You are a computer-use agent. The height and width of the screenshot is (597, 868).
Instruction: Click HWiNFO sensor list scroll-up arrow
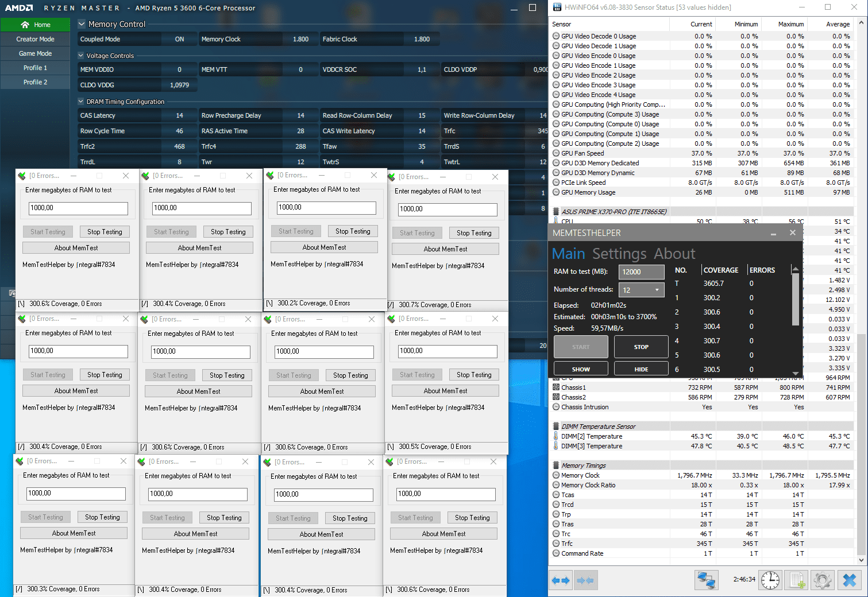861,23
